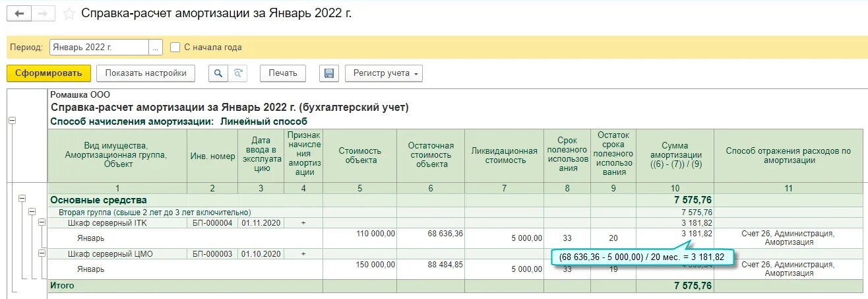This screenshot has width=868, height=299.
Task: Enable the С начала года checkbox
Action: tap(175, 47)
